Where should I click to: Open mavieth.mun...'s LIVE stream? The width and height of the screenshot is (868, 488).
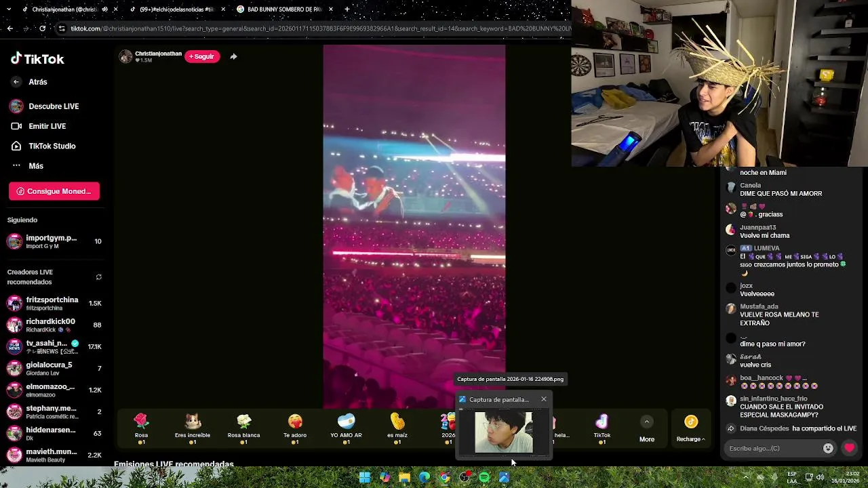pos(54,455)
